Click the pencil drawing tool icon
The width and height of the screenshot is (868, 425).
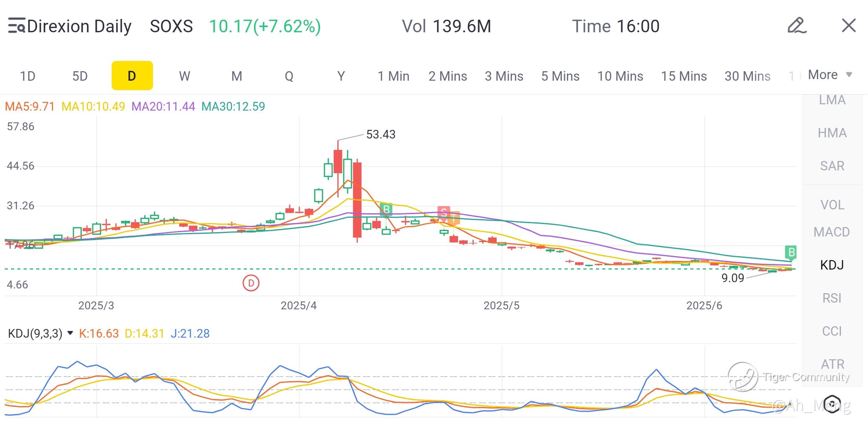797,26
